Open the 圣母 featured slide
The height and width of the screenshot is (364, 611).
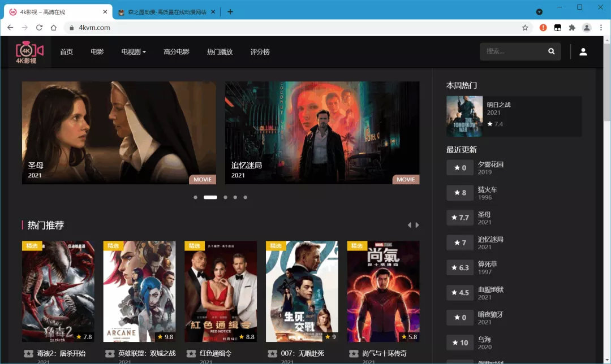[119, 133]
